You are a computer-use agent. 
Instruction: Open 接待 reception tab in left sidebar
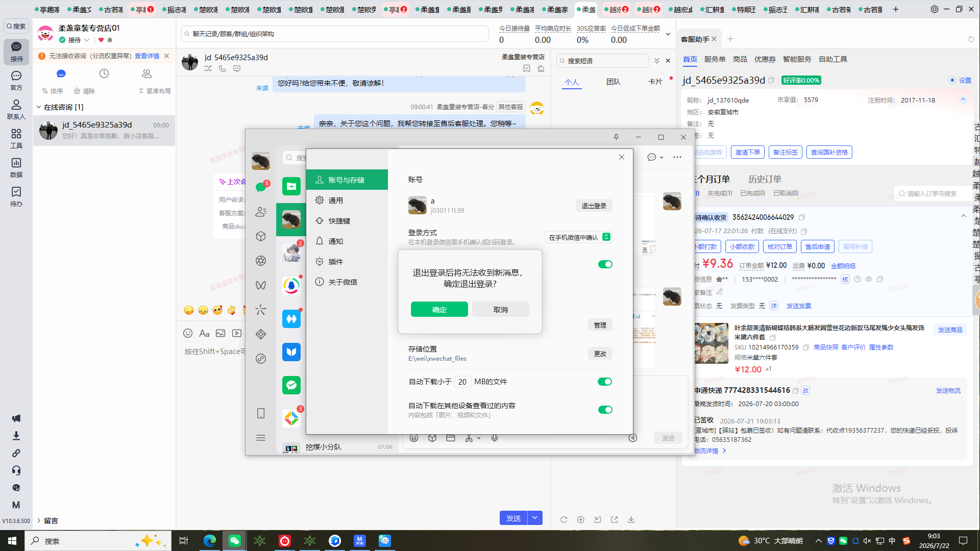coord(16,52)
